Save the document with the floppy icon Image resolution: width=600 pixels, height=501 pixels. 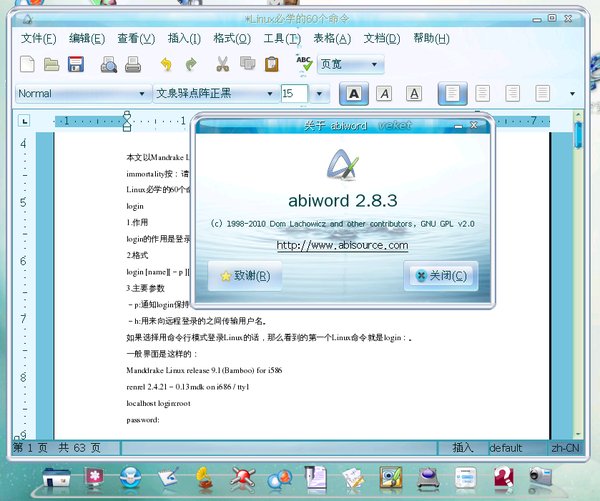point(76,64)
